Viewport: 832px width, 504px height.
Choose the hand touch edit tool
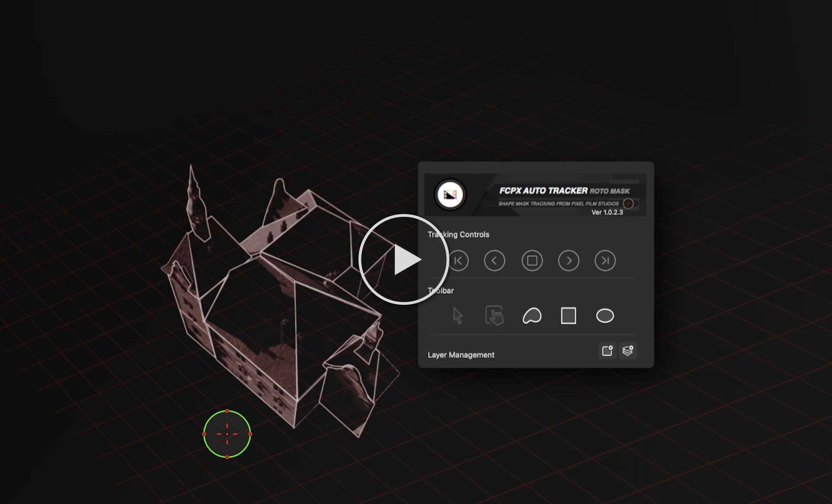tap(494, 315)
